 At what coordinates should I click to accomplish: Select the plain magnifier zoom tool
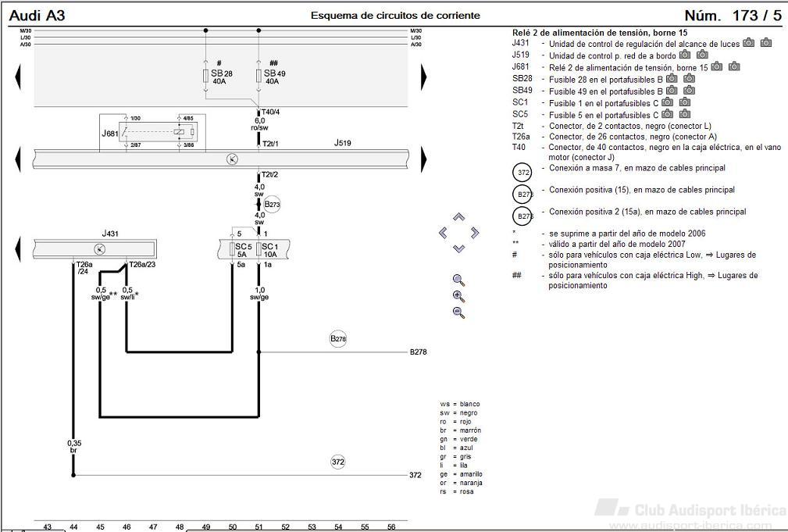point(459,280)
